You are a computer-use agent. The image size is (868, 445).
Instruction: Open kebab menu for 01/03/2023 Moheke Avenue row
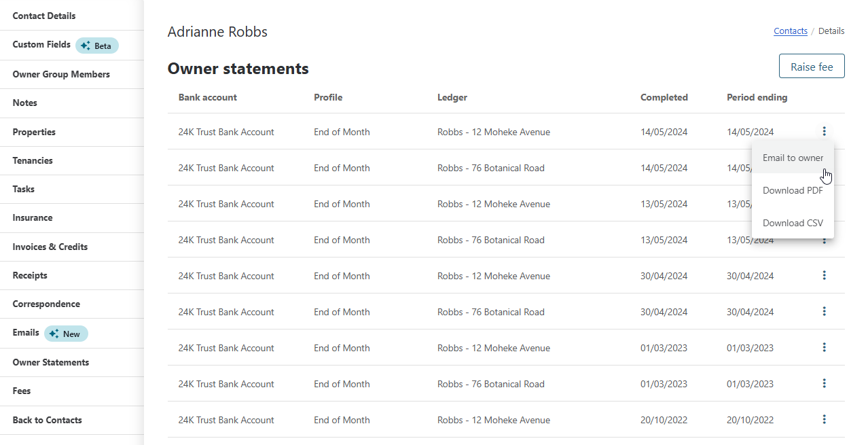[x=824, y=347]
